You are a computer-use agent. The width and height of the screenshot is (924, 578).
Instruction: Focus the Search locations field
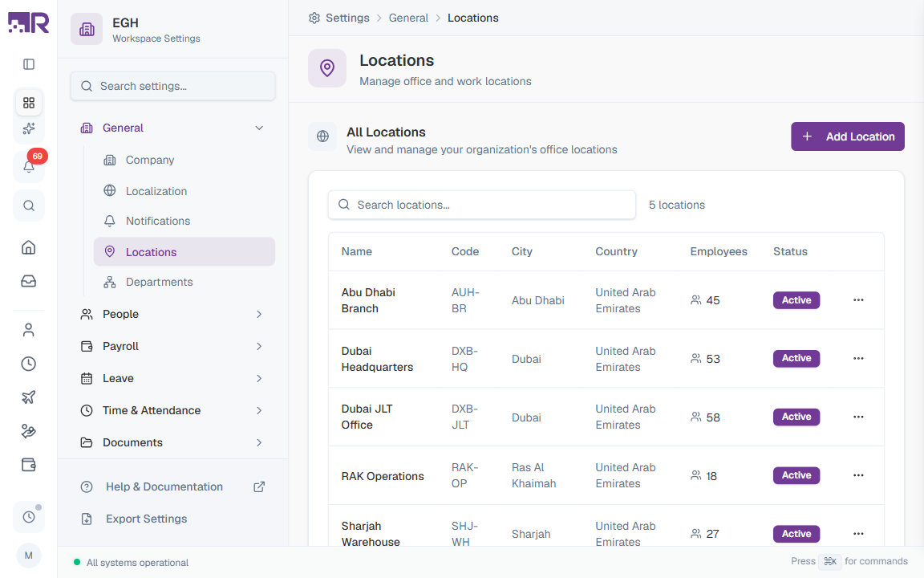click(x=481, y=205)
